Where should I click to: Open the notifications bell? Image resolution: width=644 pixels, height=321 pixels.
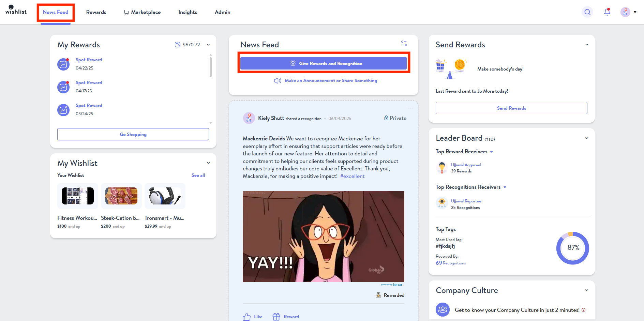point(607,12)
